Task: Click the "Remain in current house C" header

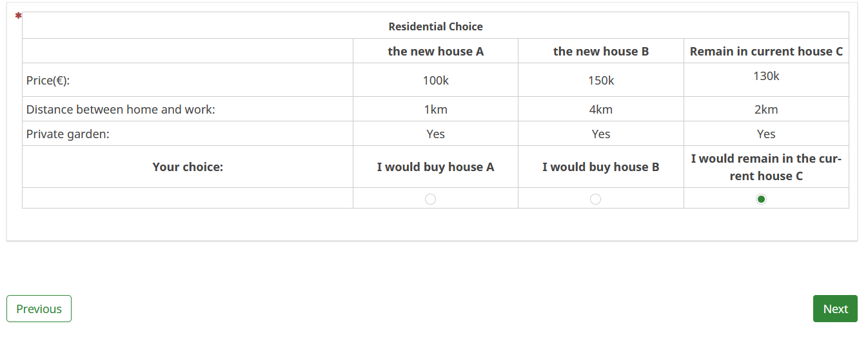Action: [766, 52]
